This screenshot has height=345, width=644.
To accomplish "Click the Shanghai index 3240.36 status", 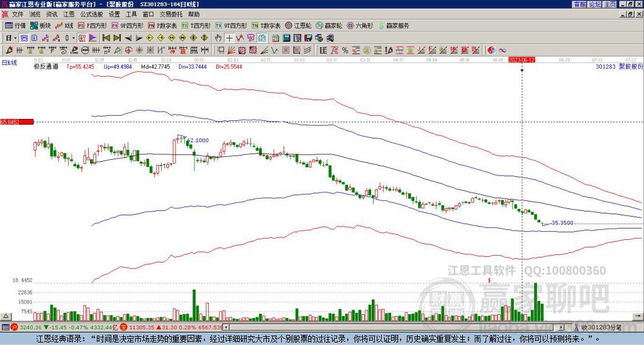I will [x=30, y=327].
